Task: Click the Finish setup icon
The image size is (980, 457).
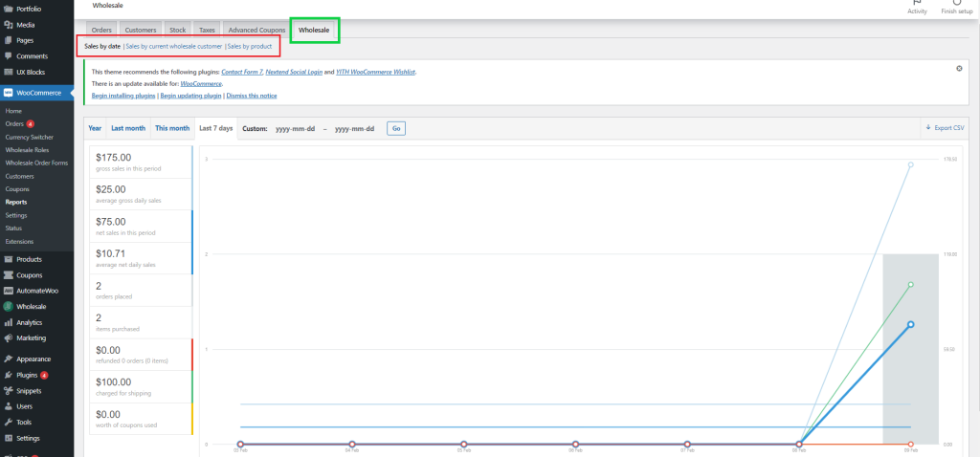Action: (x=956, y=3)
